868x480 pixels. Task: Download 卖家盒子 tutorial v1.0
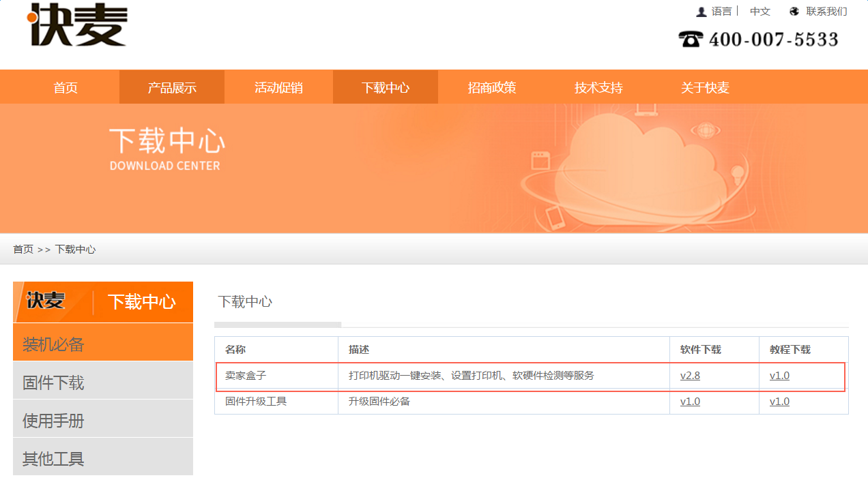779,376
